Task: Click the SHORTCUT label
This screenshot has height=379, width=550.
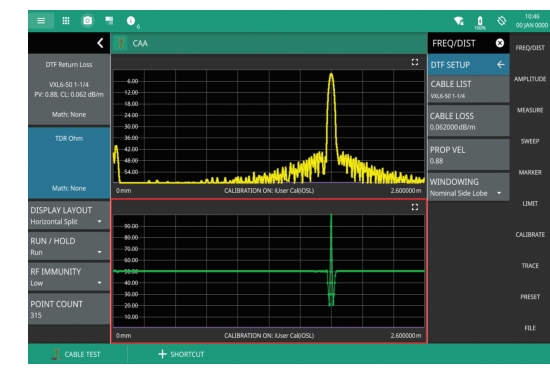Action: point(187,354)
